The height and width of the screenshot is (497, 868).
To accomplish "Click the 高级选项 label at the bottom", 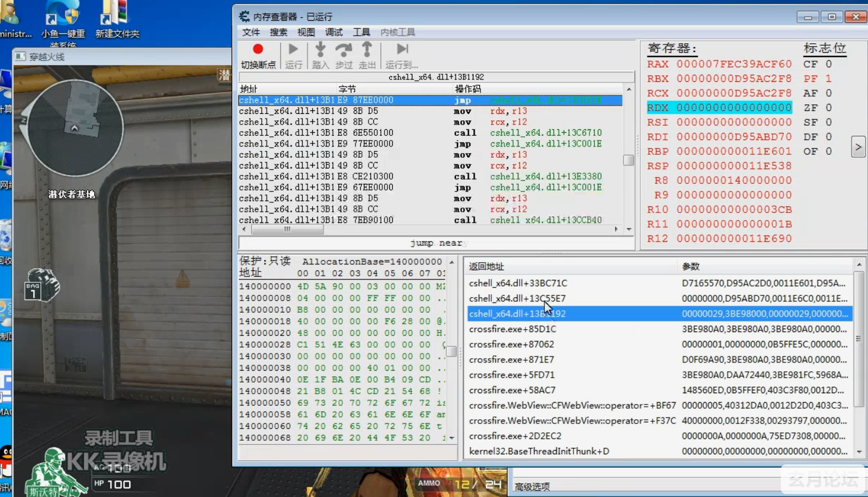I will (x=532, y=486).
